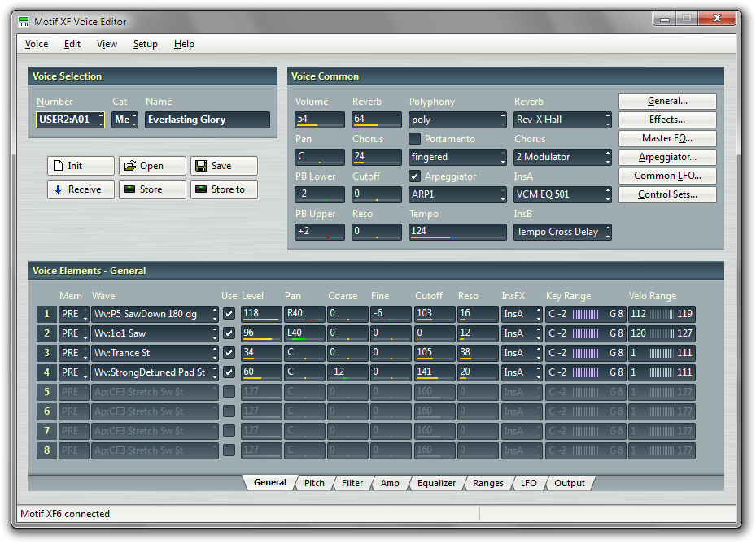The image size is (756, 544).
Task: Adjust the Volume slider showing 54
Action: point(320,120)
